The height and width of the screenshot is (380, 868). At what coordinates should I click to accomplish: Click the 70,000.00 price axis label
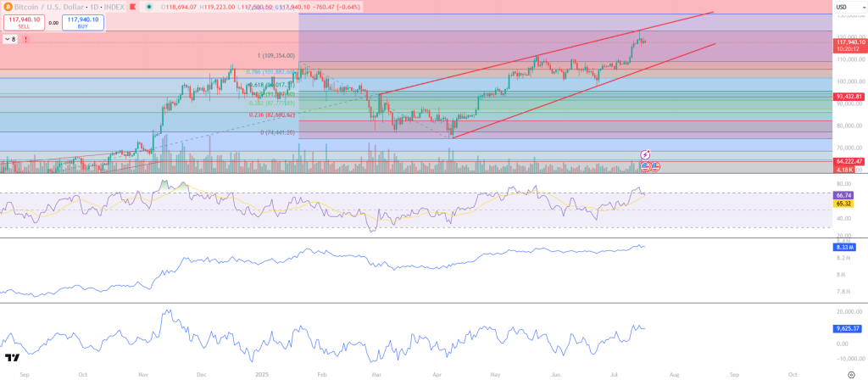[x=849, y=148]
